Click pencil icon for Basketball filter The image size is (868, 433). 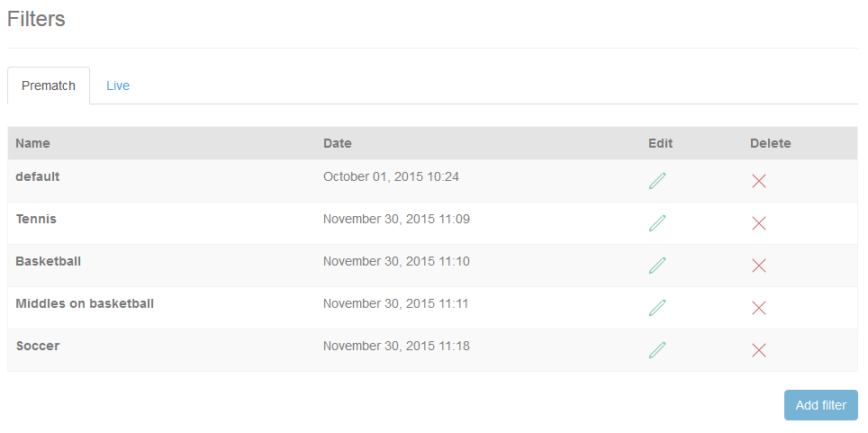click(x=657, y=266)
